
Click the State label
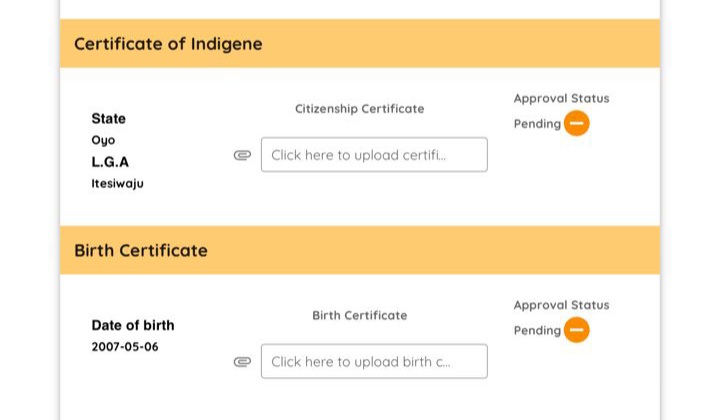109,118
